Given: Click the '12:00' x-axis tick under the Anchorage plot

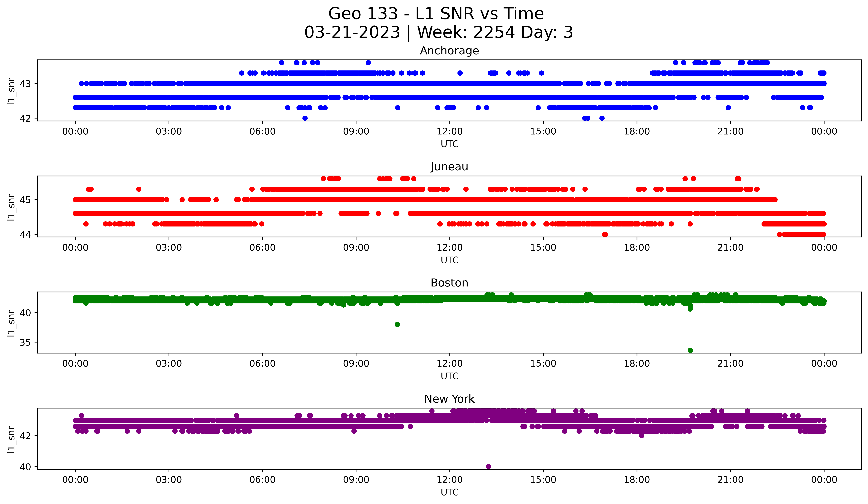Looking at the screenshot, I should [x=449, y=132].
